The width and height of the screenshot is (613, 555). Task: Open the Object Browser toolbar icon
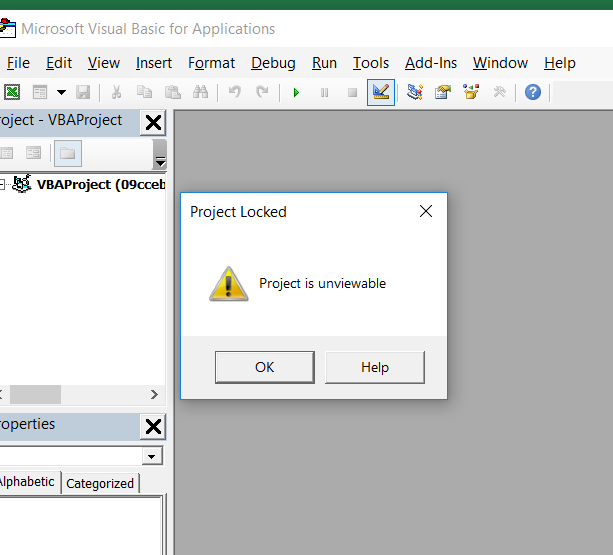click(471, 92)
